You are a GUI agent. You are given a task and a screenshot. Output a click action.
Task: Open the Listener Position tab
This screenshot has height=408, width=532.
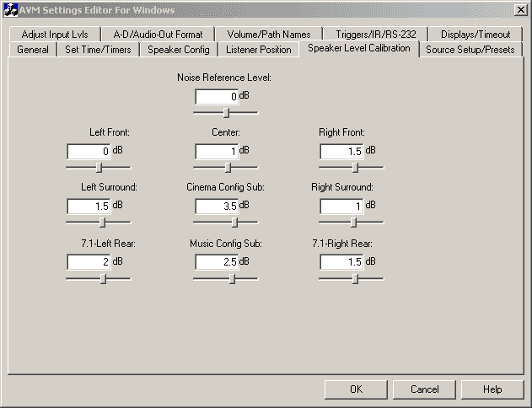click(x=259, y=50)
